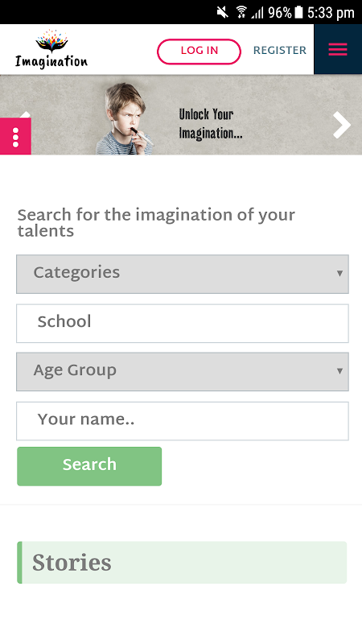362x644 pixels.
Task: Tap the muted sound status icon
Action: pyautogui.click(x=223, y=13)
